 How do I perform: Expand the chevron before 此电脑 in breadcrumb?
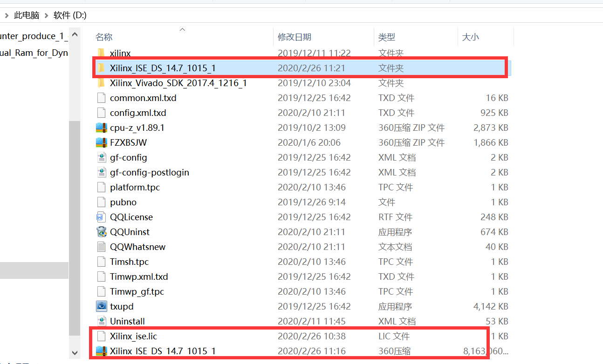(x=7, y=15)
